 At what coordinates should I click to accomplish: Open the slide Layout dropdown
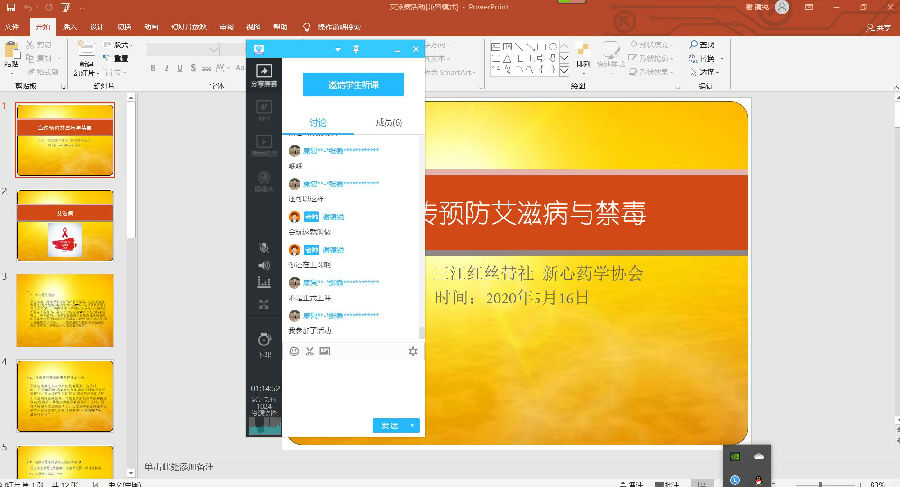click(118, 45)
